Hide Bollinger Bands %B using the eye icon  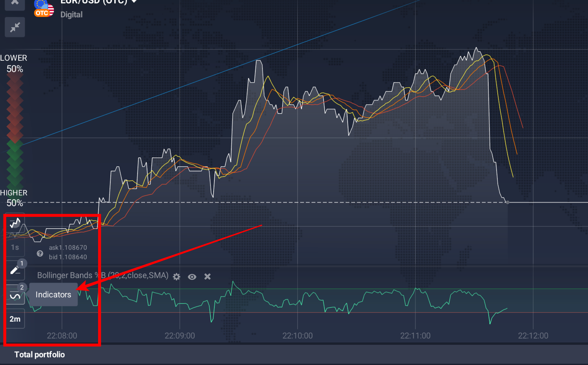192,277
